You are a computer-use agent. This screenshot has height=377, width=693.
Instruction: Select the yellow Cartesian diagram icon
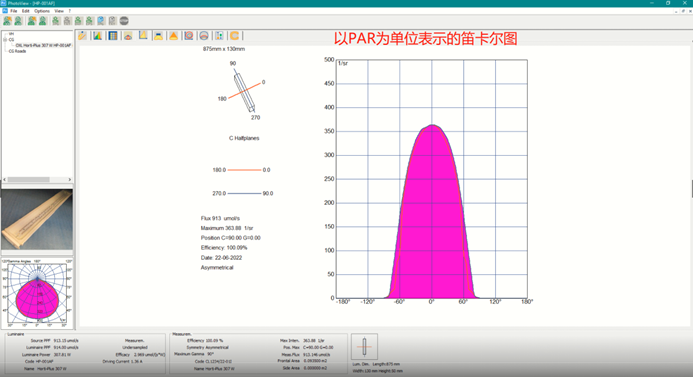click(x=143, y=36)
